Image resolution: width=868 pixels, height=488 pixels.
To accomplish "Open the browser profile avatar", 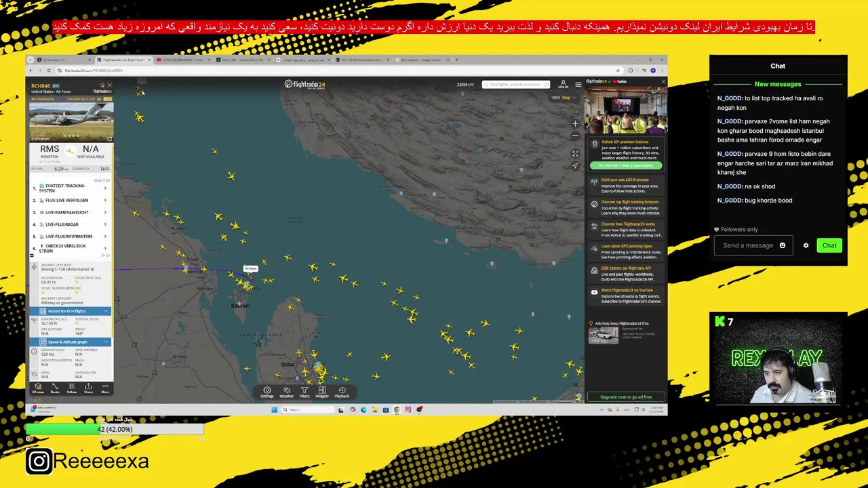I will 653,70.
